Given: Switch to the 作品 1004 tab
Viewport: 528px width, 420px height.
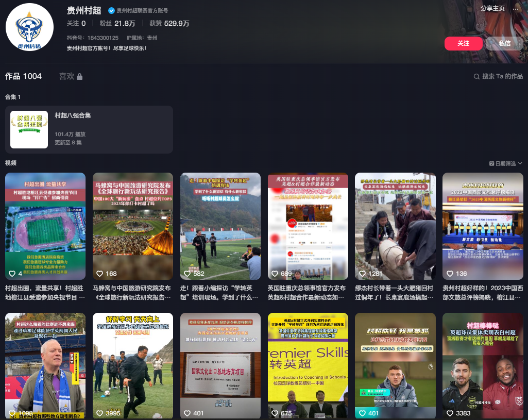Looking at the screenshot, I should pos(23,76).
